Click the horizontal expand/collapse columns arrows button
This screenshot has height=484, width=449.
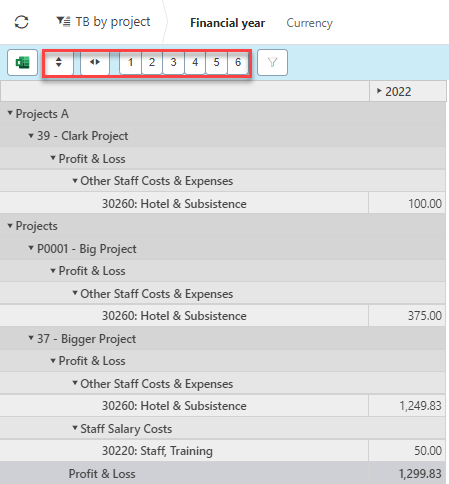(x=95, y=62)
